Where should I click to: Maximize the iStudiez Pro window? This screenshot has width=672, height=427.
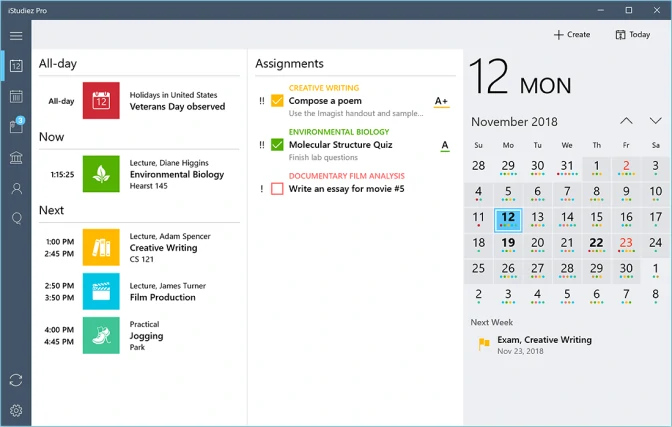(x=628, y=10)
